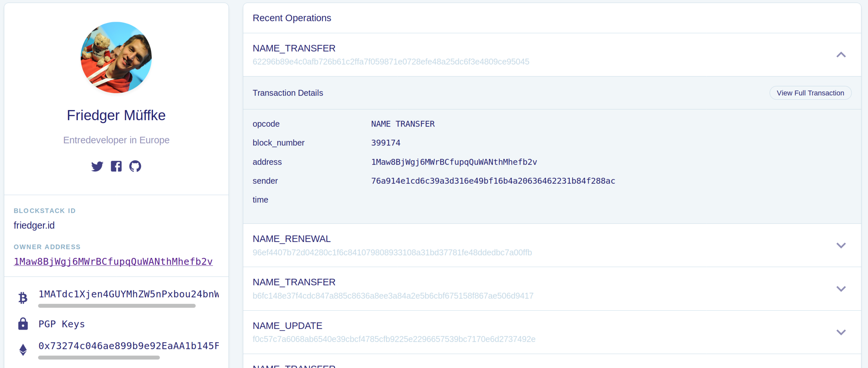Viewport: 868px width, 368px height.
Task: Select NAME_TRANSFER transaction hash 62296b89e4c0
Action: [x=391, y=62]
